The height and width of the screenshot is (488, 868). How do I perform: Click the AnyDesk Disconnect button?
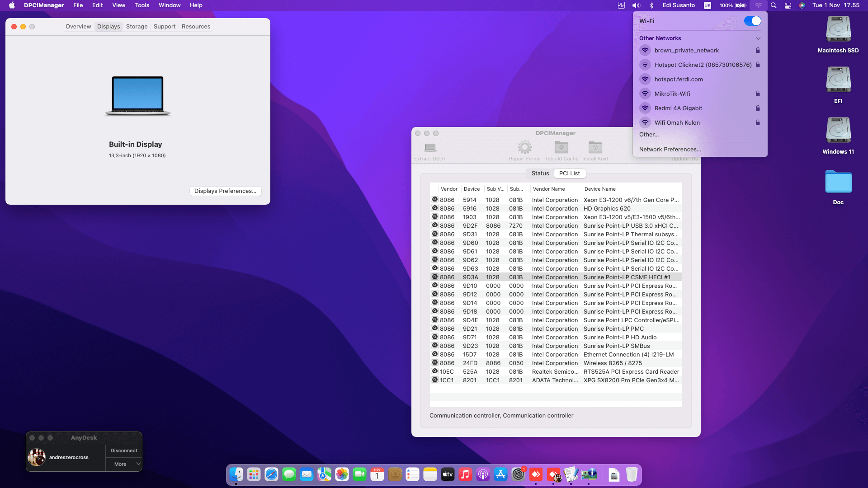pos(123,450)
